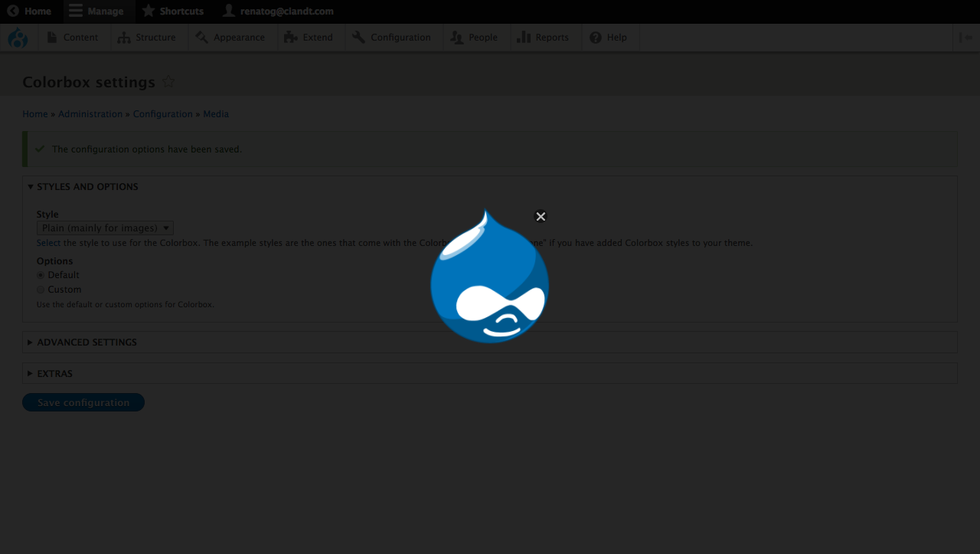Open the Extend menu
Screen dimensions: 980x554
coord(309,38)
